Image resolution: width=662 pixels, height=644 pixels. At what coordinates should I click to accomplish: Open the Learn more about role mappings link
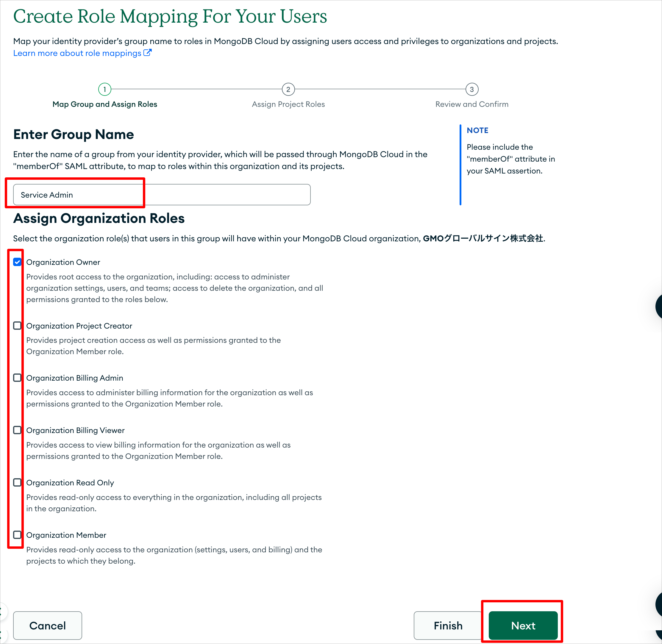82,53
